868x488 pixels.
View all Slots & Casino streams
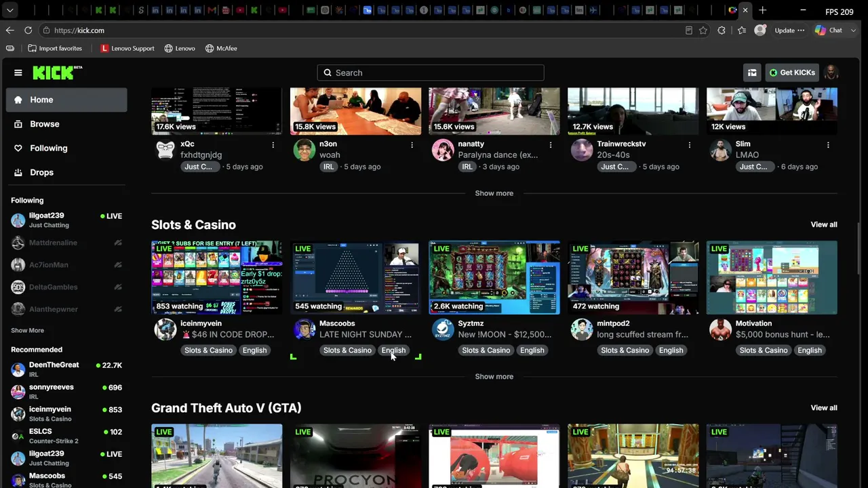(824, 224)
